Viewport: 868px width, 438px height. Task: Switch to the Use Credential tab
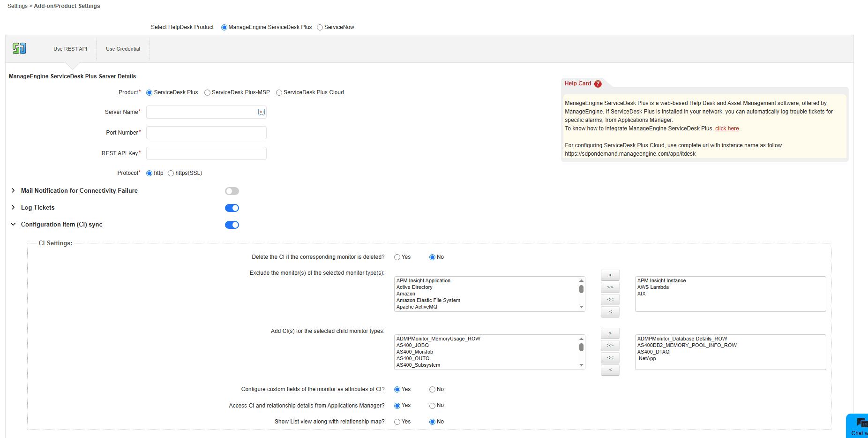click(x=123, y=48)
